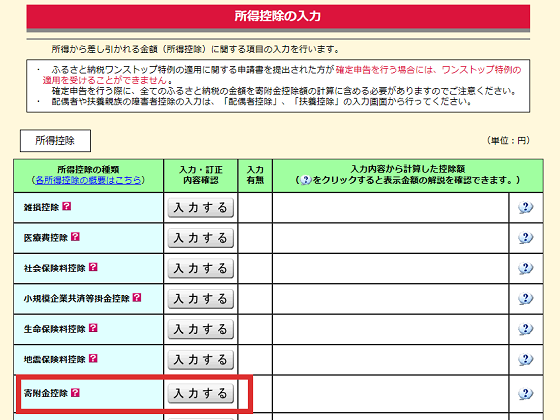This screenshot has width=560, height=420.
Task: Click the red ワンストップ特例 warning text
Action: [282, 75]
